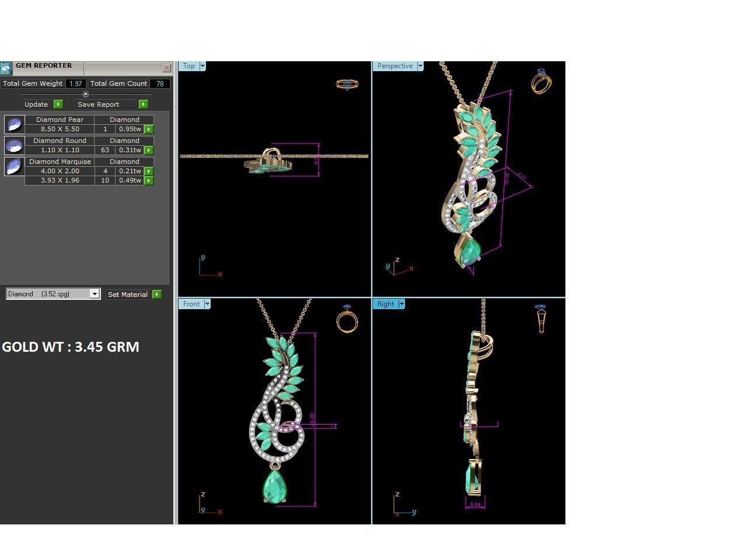Click the Diamond Round name cell
747x560 pixels.
[60, 141]
